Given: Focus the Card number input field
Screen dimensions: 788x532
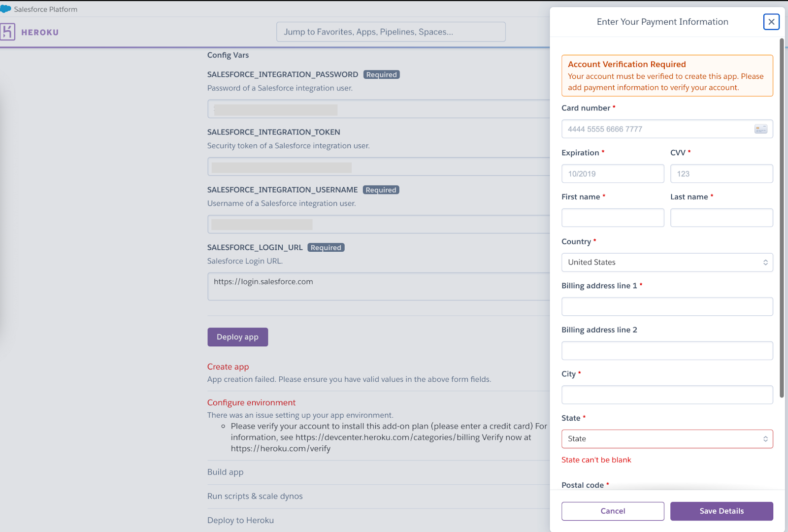Looking at the screenshot, I should pyautogui.click(x=667, y=129).
